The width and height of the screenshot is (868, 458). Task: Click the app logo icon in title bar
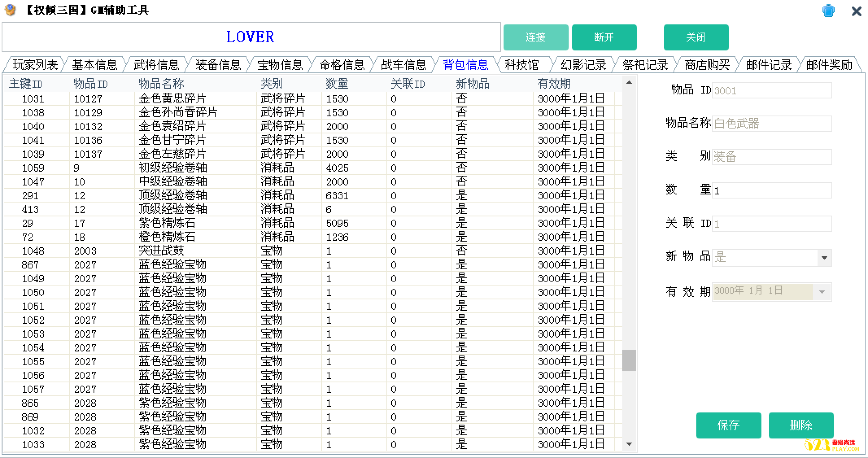(10, 10)
